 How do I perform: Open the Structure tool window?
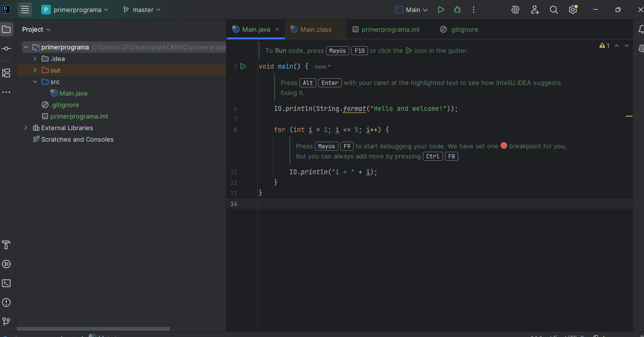tap(6, 73)
